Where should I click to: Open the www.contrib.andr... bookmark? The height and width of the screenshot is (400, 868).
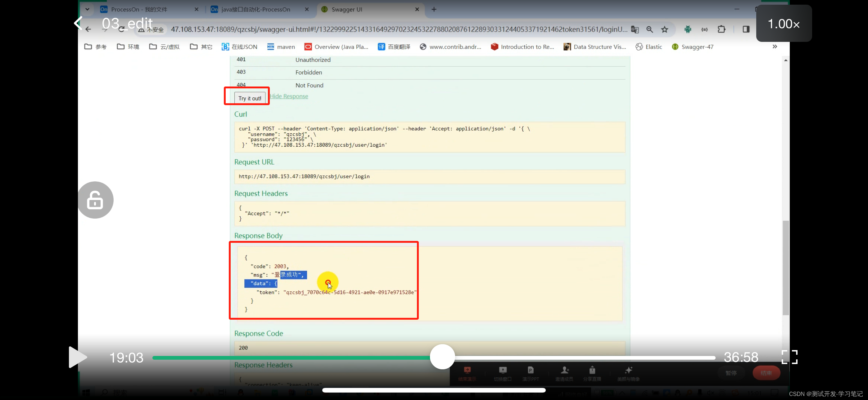(450, 47)
